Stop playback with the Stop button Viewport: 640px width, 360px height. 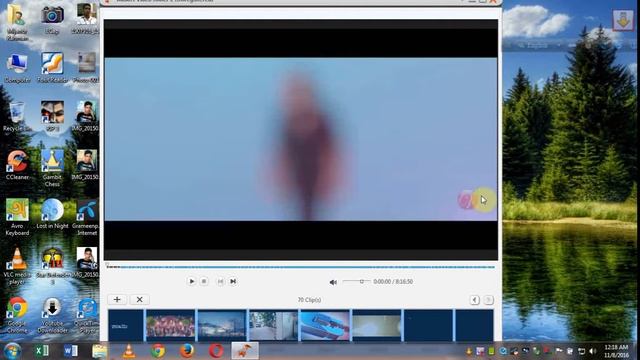pyautogui.click(x=204, y=281)
